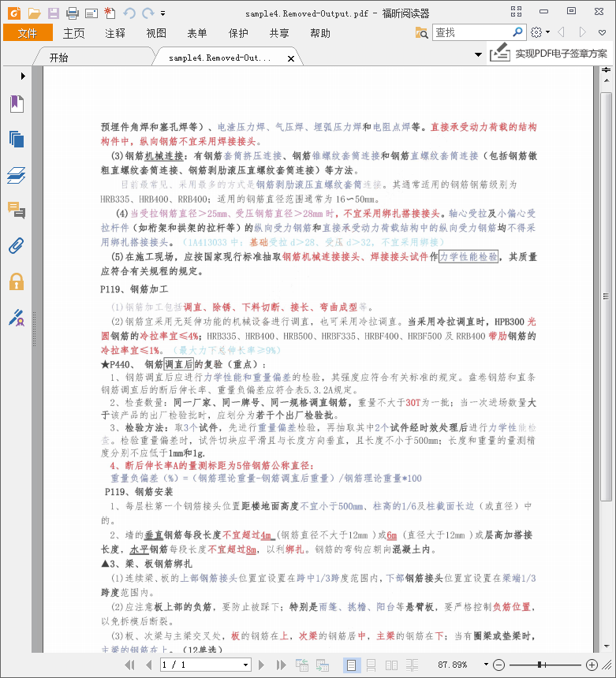Go to the previous search result arrow
The height and width of the screenshot is (678, 616).
click(x=561, y=32)
